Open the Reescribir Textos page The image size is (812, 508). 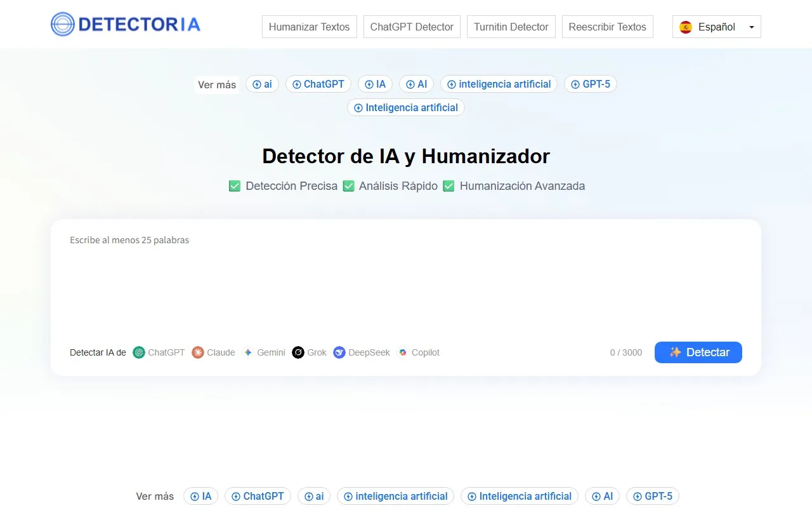pos(607,27)
